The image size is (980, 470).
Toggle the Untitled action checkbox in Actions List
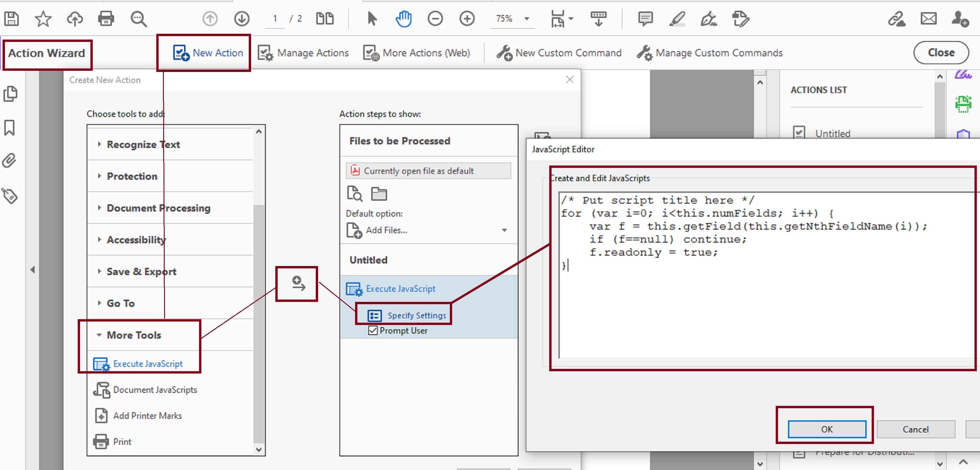coord(799,133)
